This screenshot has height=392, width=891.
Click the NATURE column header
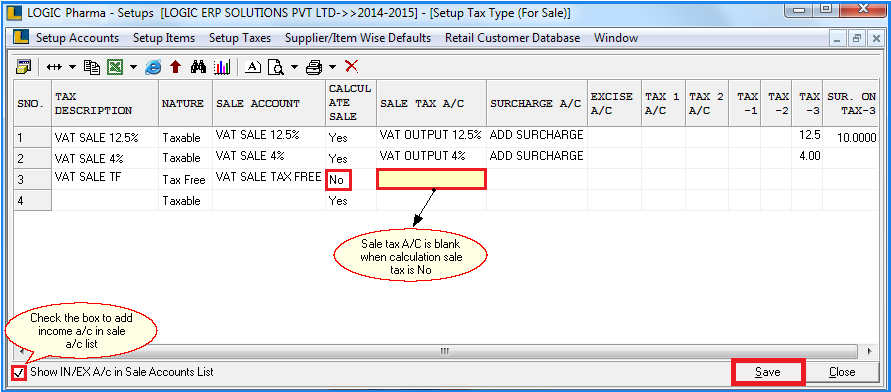(185, 103)
